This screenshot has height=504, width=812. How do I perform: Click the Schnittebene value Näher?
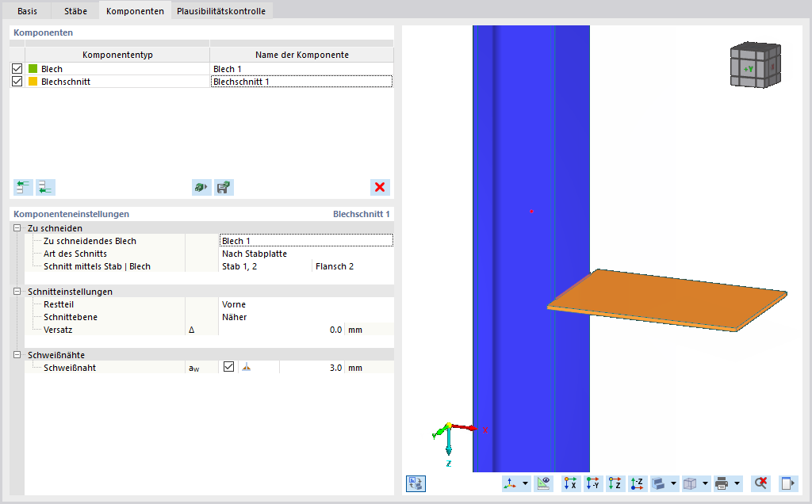point(306,317)
